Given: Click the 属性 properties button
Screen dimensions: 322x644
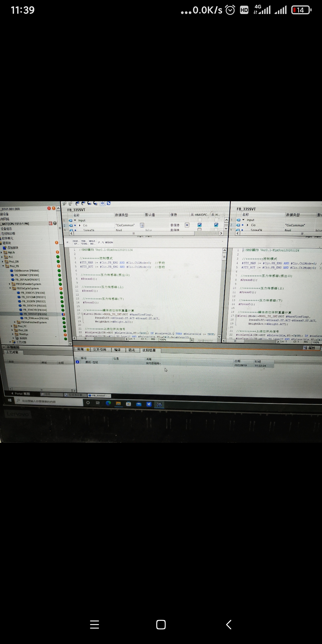Looking at the screenshot, I should pyautogui.click(x=311, y=348).
